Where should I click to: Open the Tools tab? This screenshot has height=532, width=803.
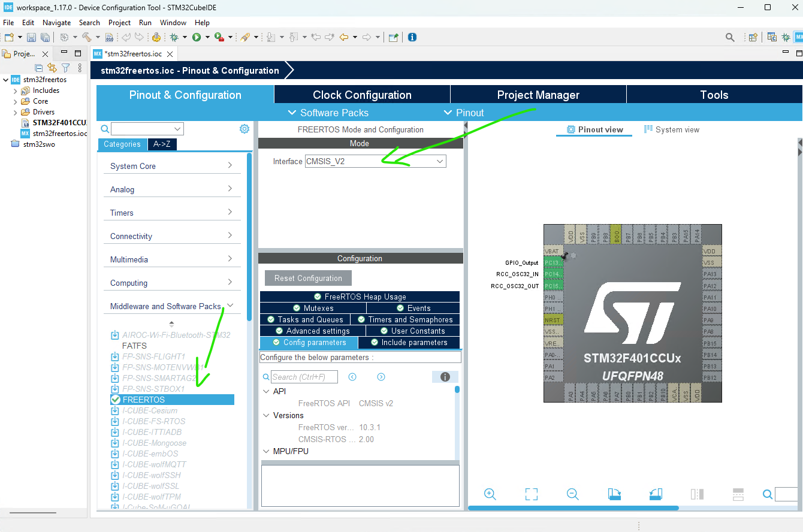714,95
